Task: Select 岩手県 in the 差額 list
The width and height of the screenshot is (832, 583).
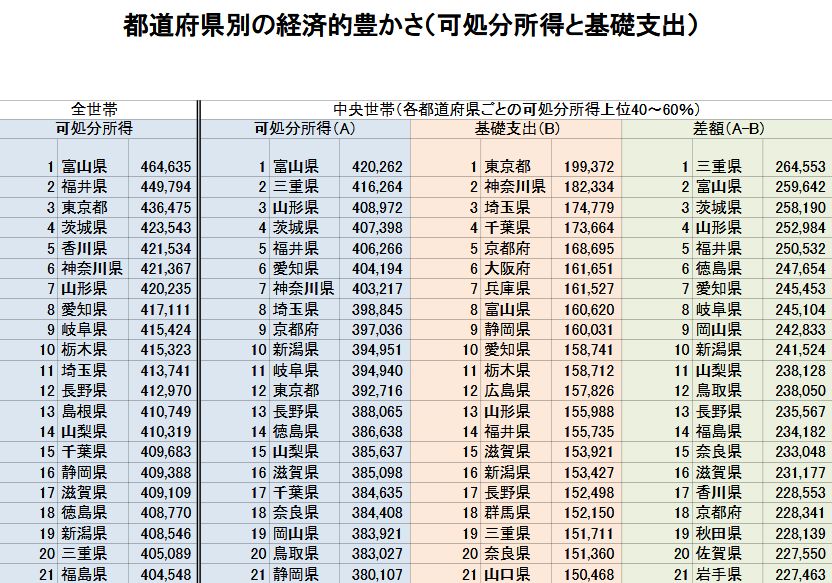Action: coord(719,574)
